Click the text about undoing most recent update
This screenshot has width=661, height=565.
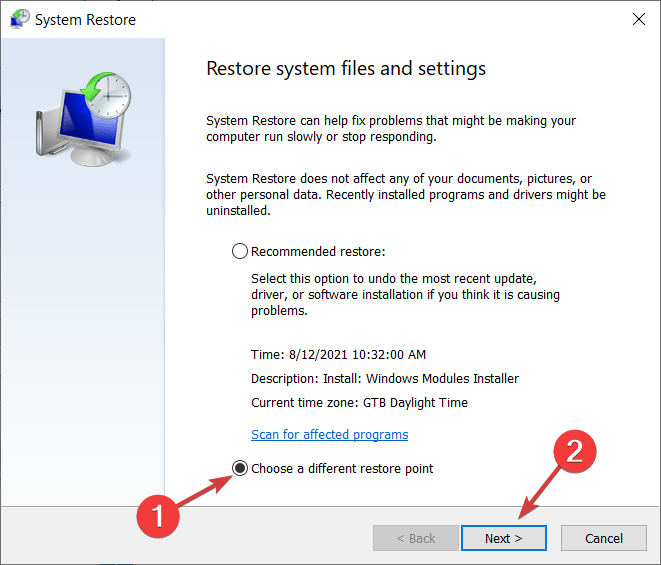click(x=406, y=294)
